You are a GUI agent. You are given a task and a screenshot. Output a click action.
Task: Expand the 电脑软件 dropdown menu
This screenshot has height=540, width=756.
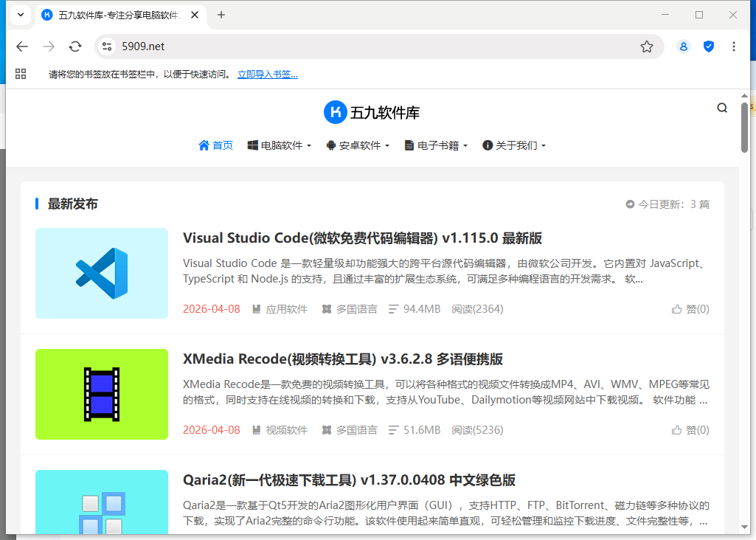click(x=280, y=145)
